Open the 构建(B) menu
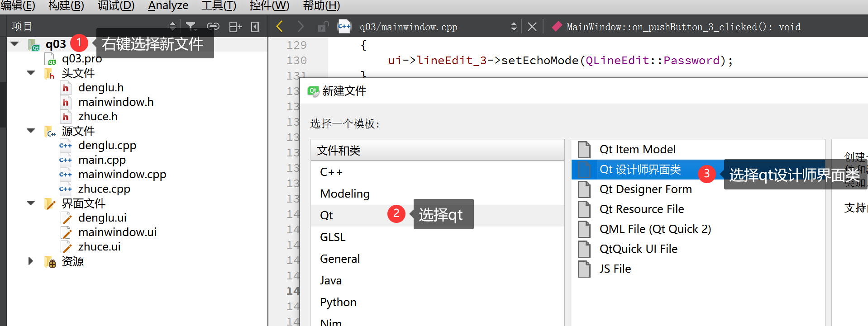This screenshot has width=868, height=326. point(66,5)
